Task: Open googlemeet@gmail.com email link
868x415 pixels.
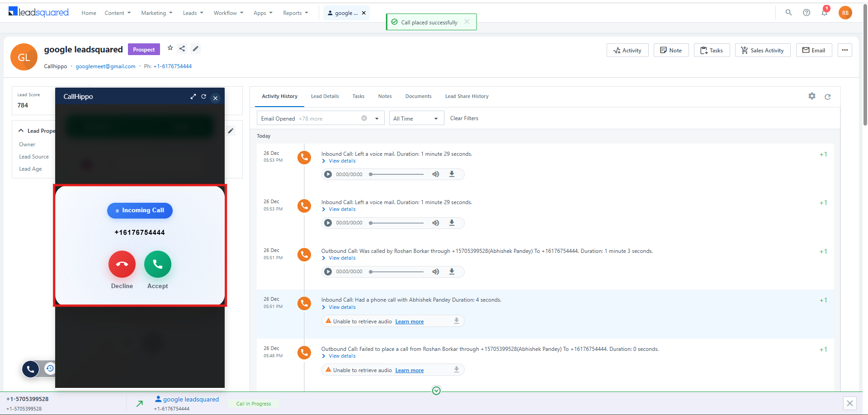Action: (x=105, y=66)
